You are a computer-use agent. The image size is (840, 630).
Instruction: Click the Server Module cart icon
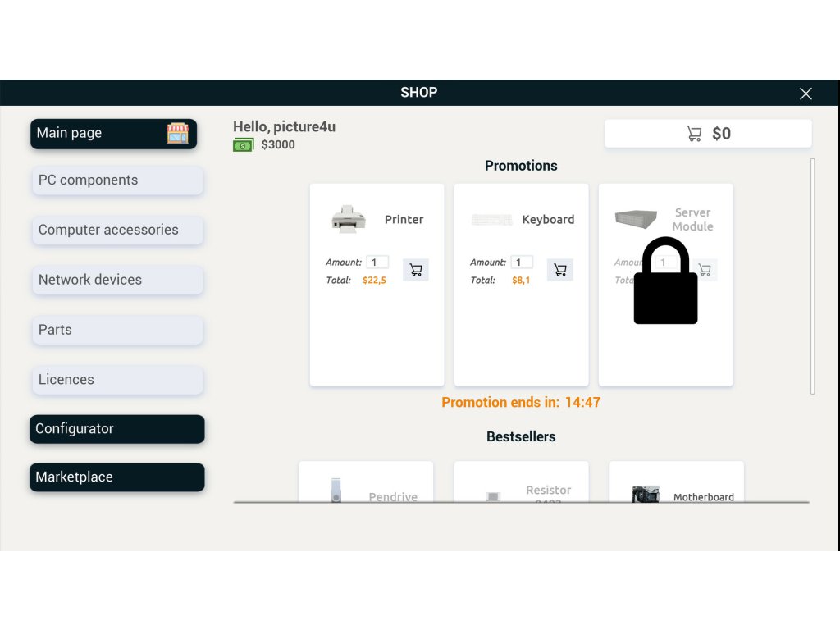(705, 269)
